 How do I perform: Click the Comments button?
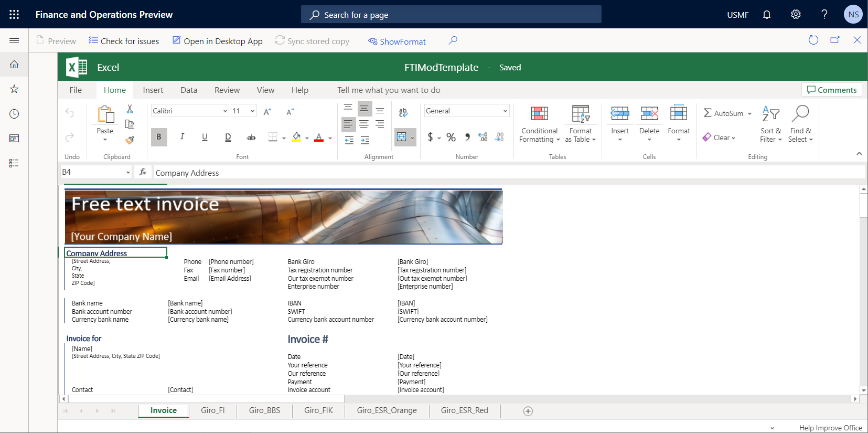point(832,90)
